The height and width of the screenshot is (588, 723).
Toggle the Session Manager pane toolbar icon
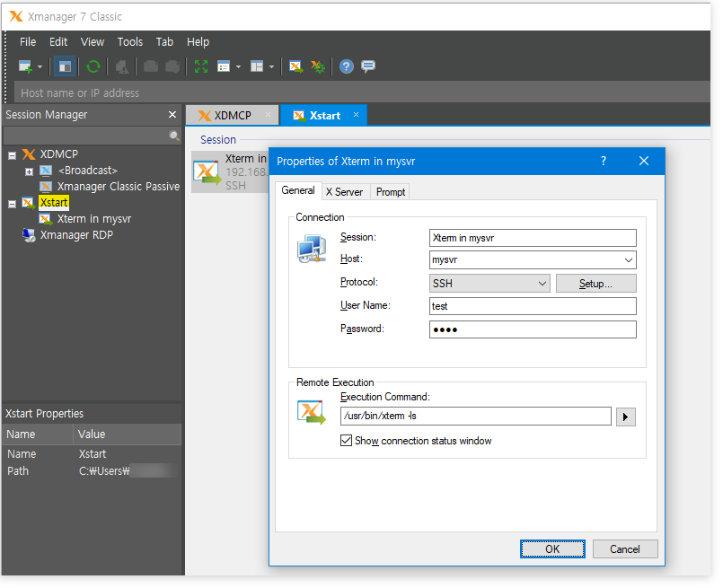point(64,66)
